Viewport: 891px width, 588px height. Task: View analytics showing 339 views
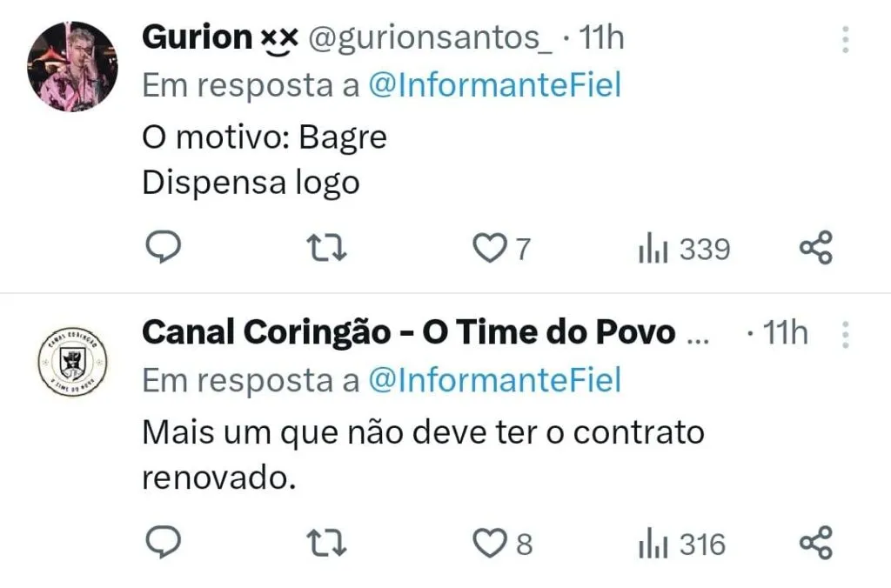point(685,250)
